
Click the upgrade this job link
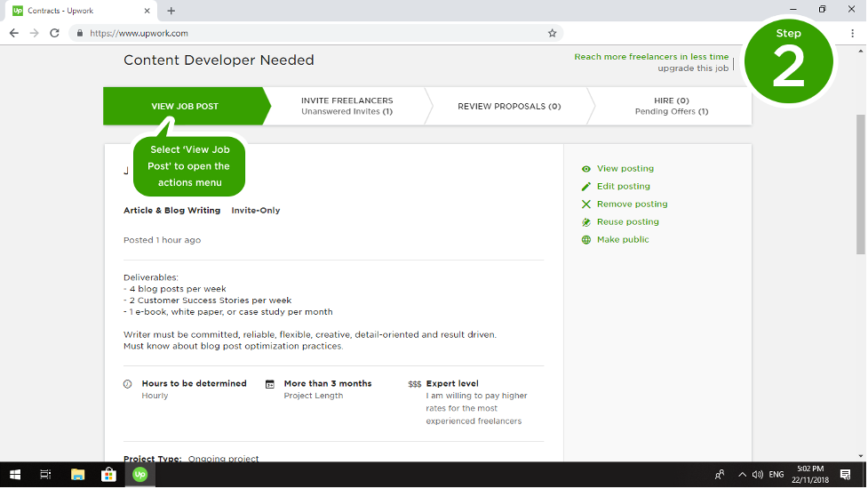693,68
